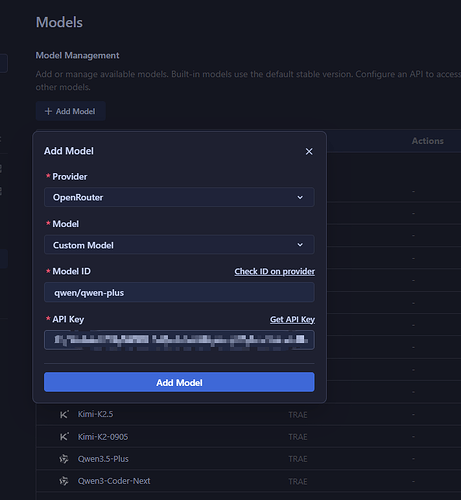Click the Add Model dialog title
Viewport: 461px width, 500px height.
(69, 151)
